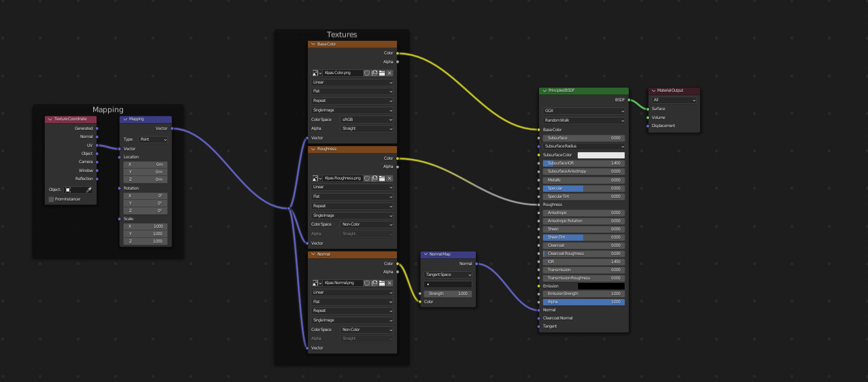Image resolution: width=868 pixels, height=382 pixels.
Task: Collapse the Base Color texture node
Action: 313,44
